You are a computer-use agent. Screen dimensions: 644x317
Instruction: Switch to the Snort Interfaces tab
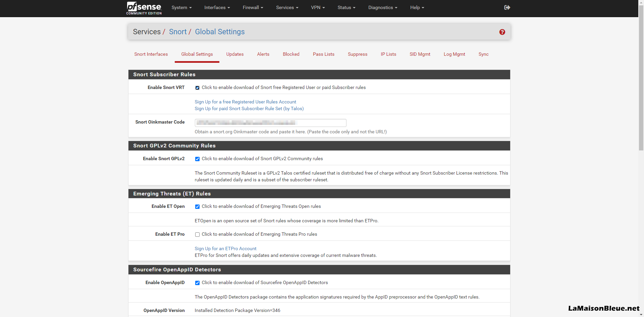coord(151,54)
